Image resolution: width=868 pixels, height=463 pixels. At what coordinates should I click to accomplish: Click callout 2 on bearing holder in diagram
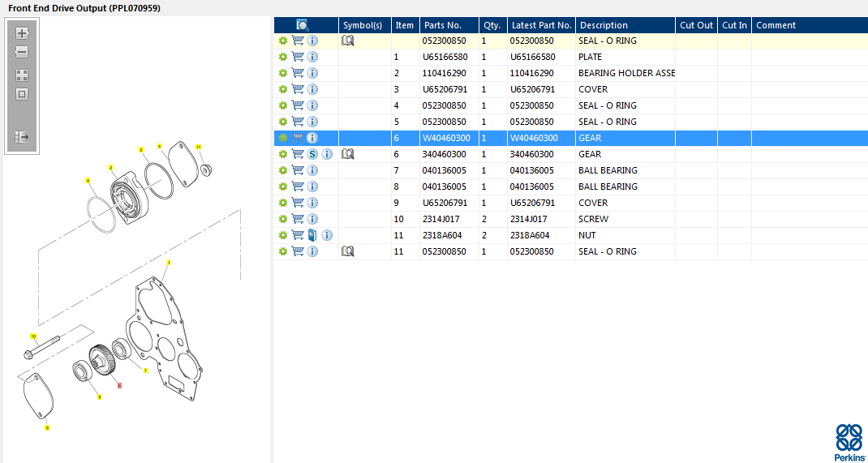(110, 168)
